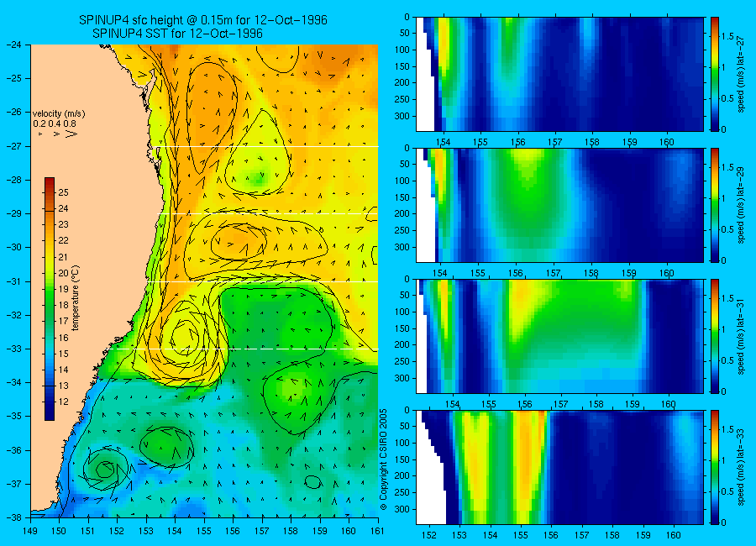Click the 12 tick on temperature color bar
The width and height of the screenshot is (756, 546).
pos(63,402)
